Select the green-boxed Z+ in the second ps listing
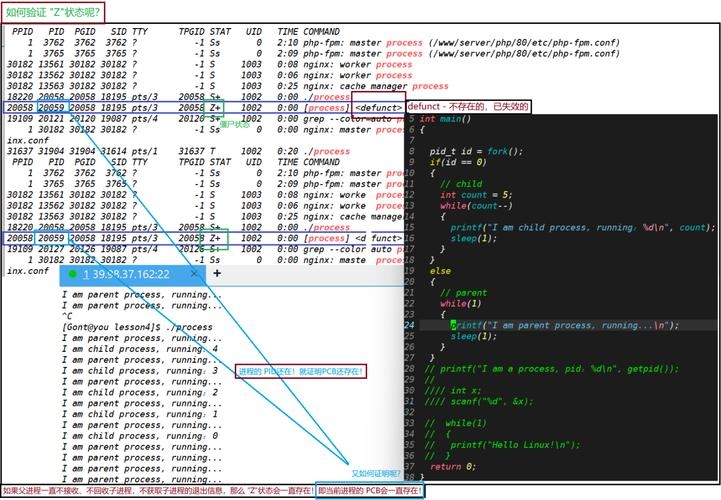721x500 pixels. click(215, 238)
